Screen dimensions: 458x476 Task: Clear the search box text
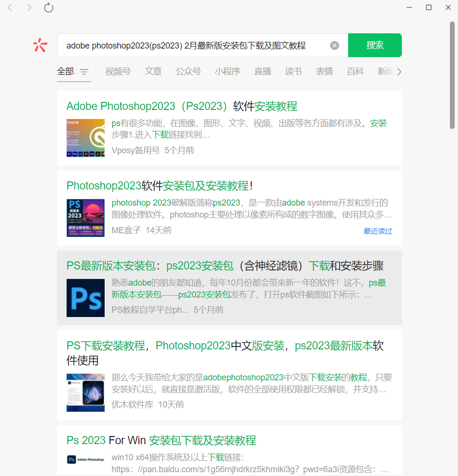coord(334,46)
